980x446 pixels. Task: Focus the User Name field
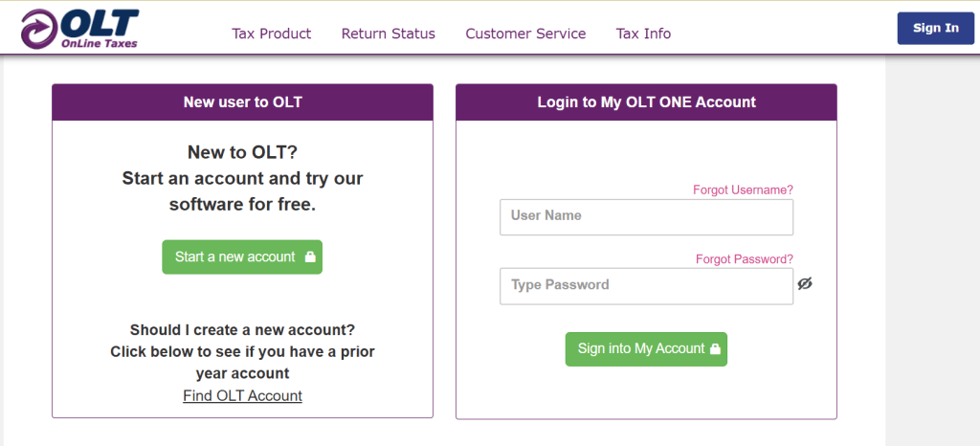tap(646, 216)
